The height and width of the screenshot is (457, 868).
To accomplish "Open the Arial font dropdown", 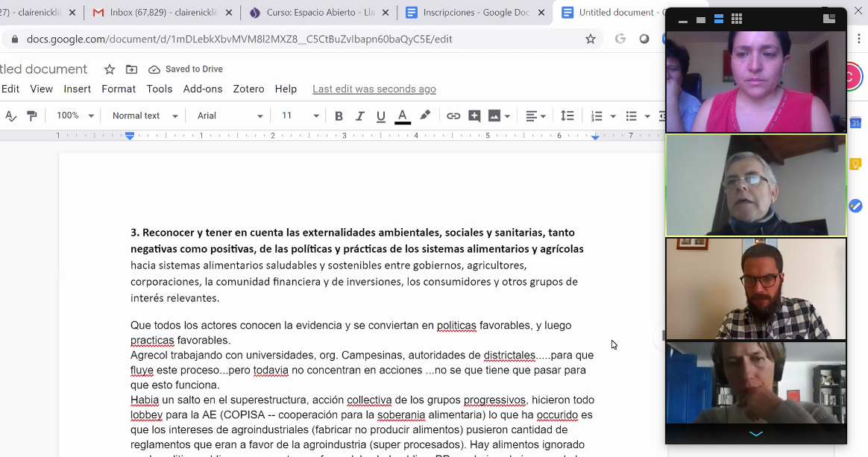I will click(x=230, y=116).
